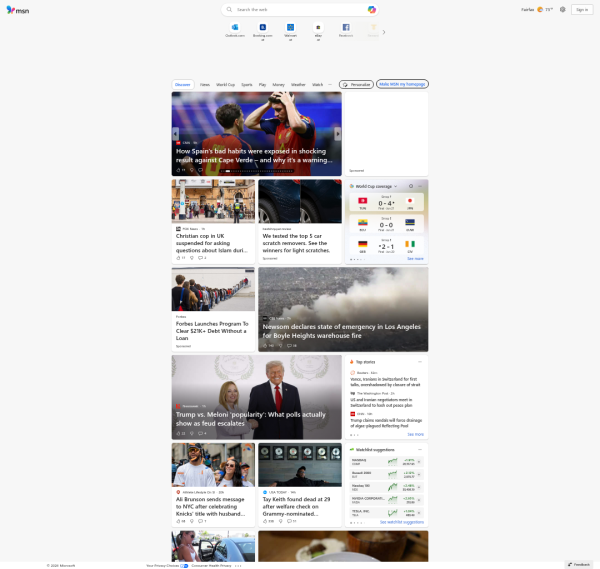Open the eBay shortcut
600x569 pixels.
(x=318, y=31)
